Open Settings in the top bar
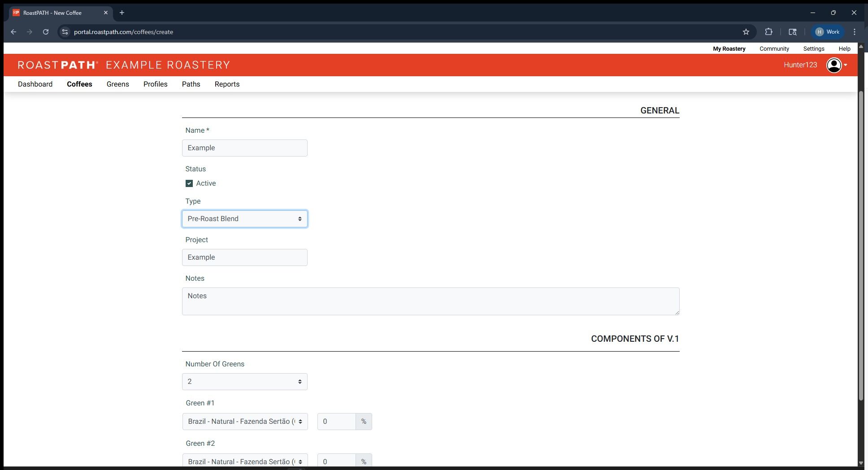Image resolution: width=868 pixels, height=470 pixels. tap(814, 48)
